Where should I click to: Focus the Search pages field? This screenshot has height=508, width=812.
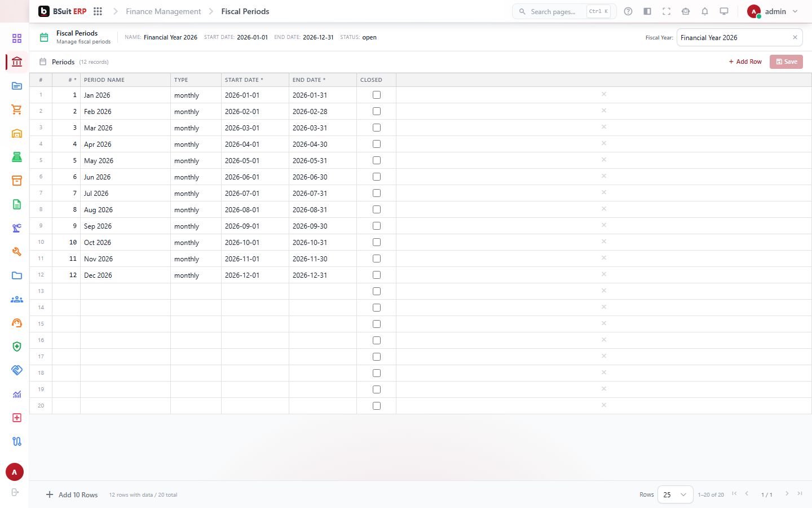pyautogui.click(x=564, y=11)
